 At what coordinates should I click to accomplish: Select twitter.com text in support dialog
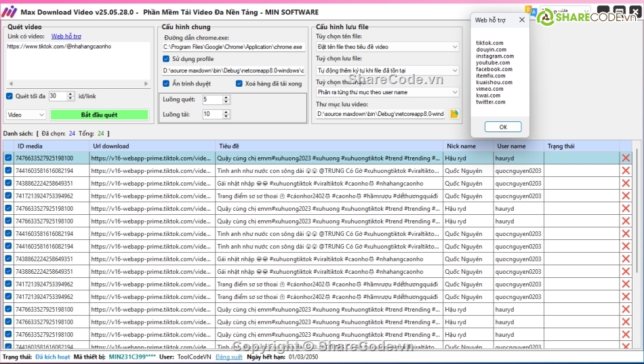(490, 102)
